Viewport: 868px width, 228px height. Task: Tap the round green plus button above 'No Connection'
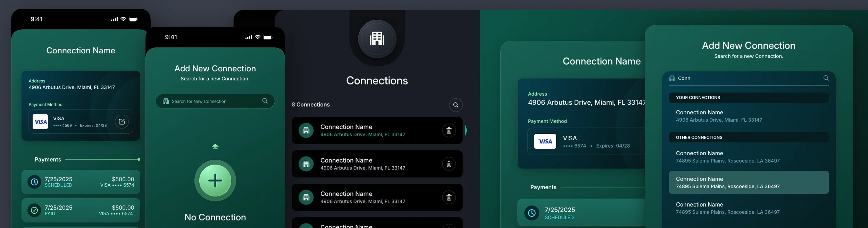pyautogui.click(x=215, y=181)
